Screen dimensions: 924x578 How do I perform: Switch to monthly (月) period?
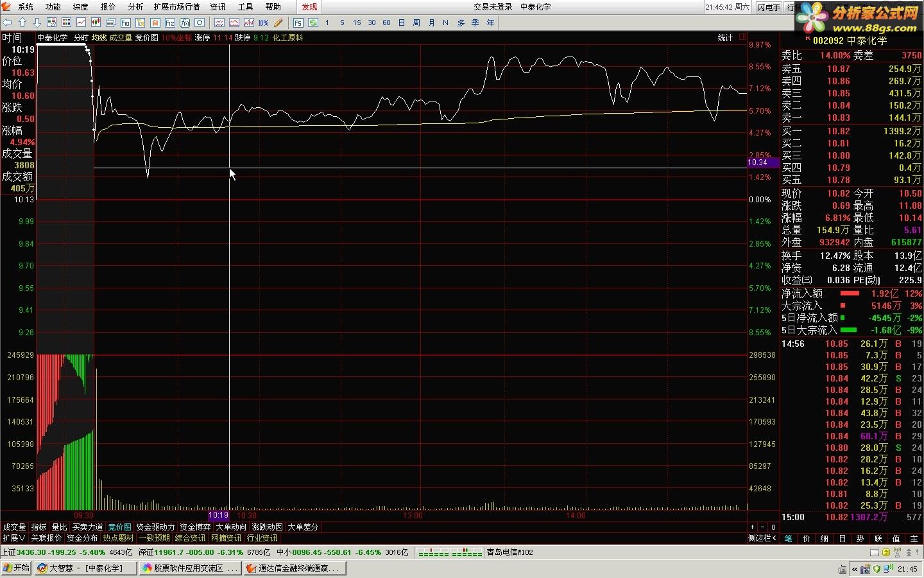431,22
